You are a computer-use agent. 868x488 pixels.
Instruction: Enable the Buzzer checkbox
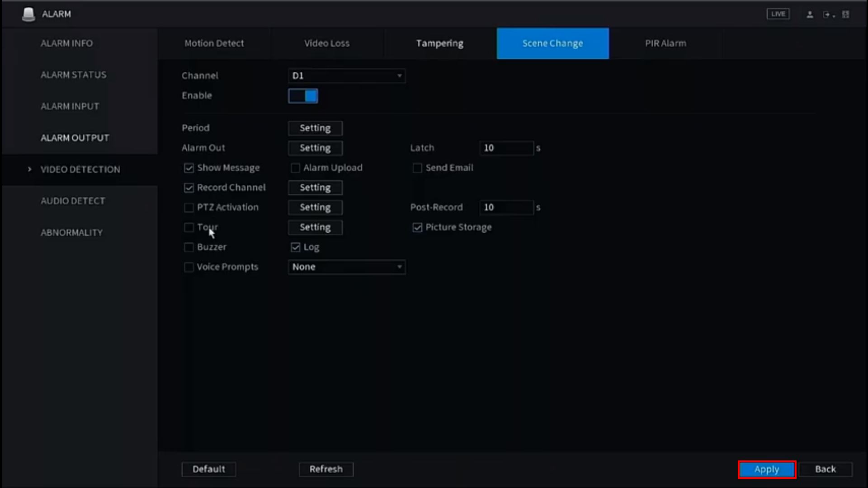click(x=189, y=247)
